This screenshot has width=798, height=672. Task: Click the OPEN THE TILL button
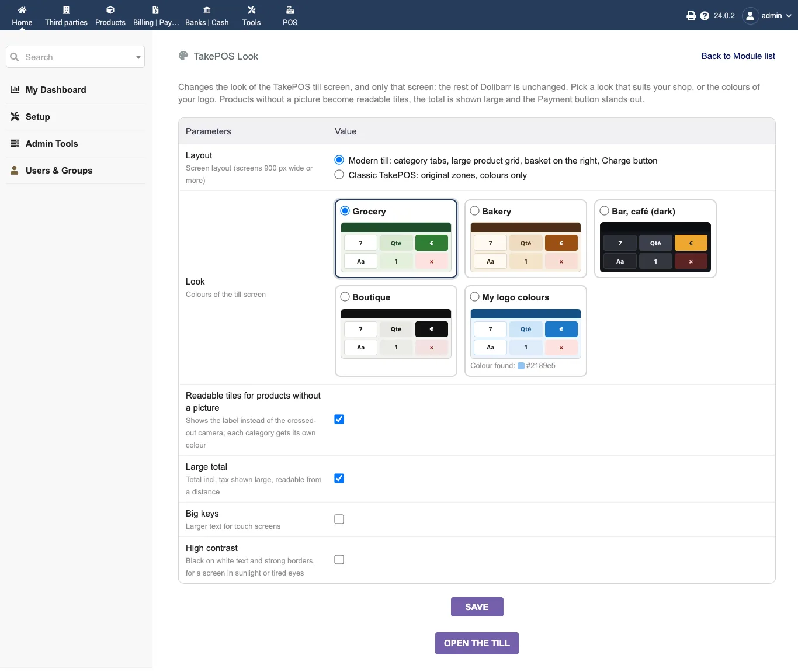477,643
